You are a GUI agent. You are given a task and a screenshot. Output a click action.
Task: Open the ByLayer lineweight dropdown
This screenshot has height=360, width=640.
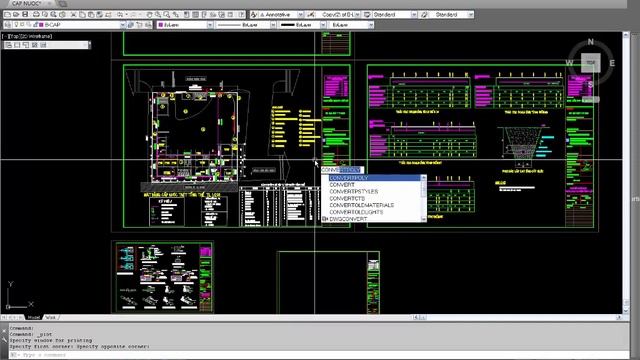322,25
